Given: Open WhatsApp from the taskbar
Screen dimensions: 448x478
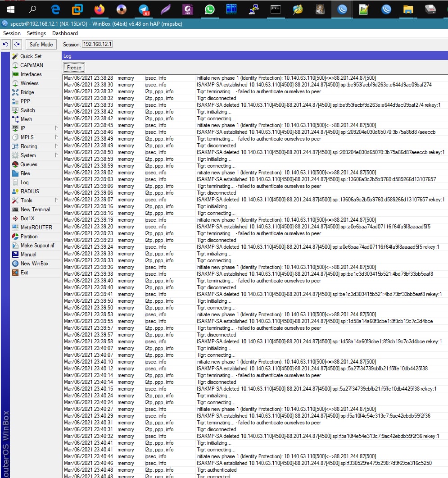Looking at the screenshot, I should click(x=209, y=9).
